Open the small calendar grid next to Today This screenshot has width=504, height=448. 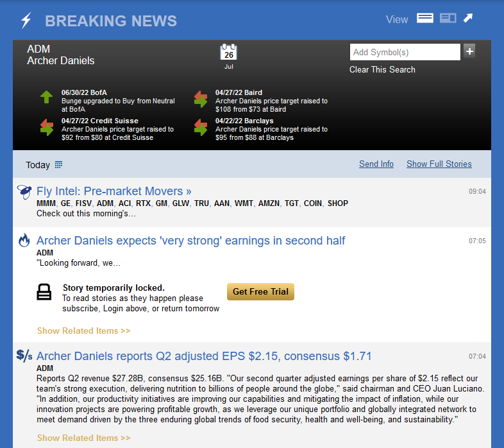pos(58,165)
